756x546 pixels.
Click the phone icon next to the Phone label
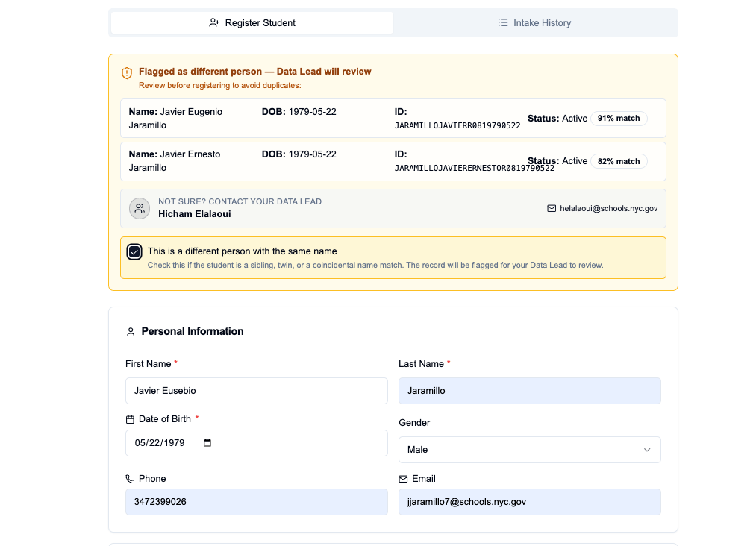[x=130, y=479]
